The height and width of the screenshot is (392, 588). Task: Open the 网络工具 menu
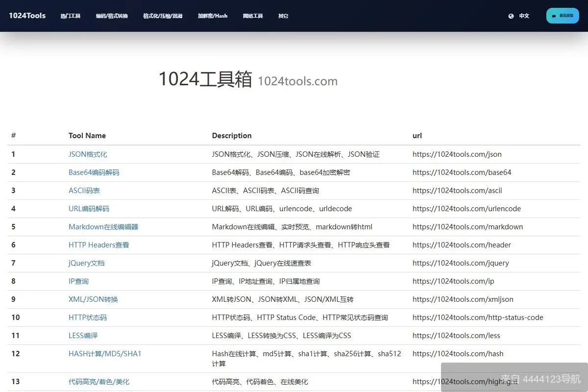pyautogui.click(x=253, y=16)
